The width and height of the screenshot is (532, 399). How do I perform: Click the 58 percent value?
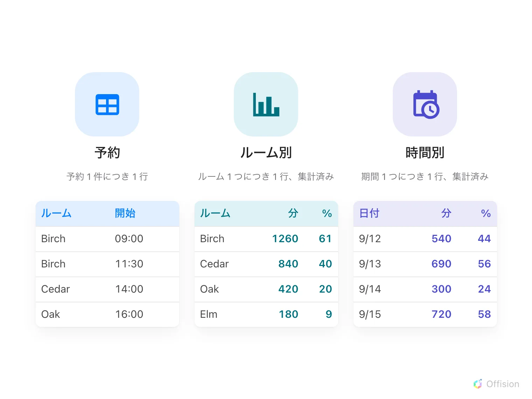click(484, 314)
